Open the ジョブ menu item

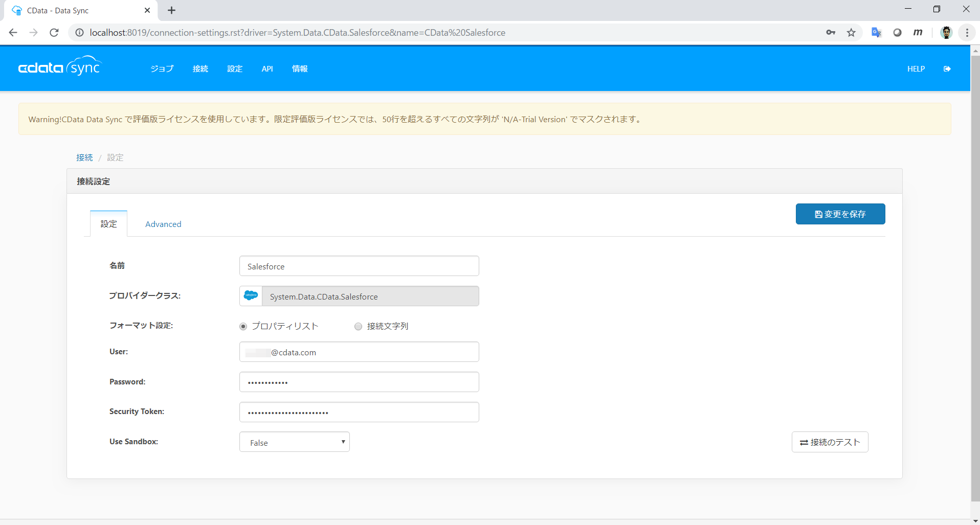(x=161, y=69)
